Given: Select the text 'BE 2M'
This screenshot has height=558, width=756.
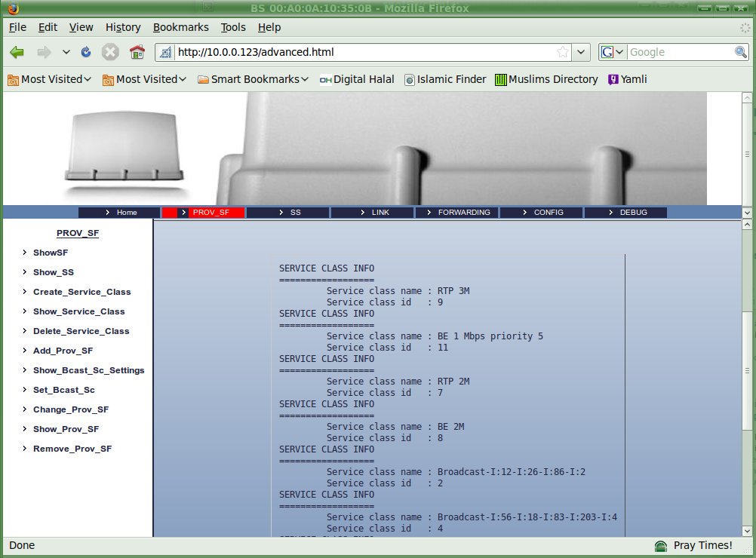Looking at the screenshot, I should pos(450,427).
